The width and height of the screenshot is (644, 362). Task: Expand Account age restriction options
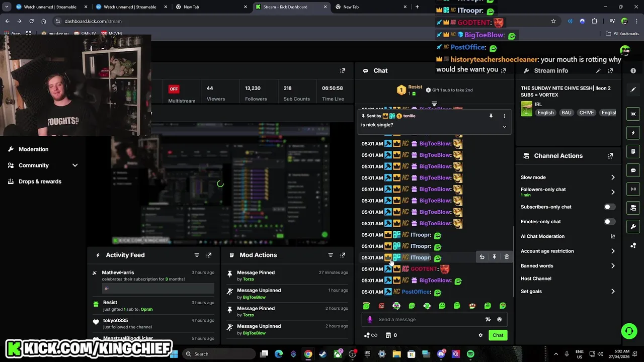tap(613, 251)
